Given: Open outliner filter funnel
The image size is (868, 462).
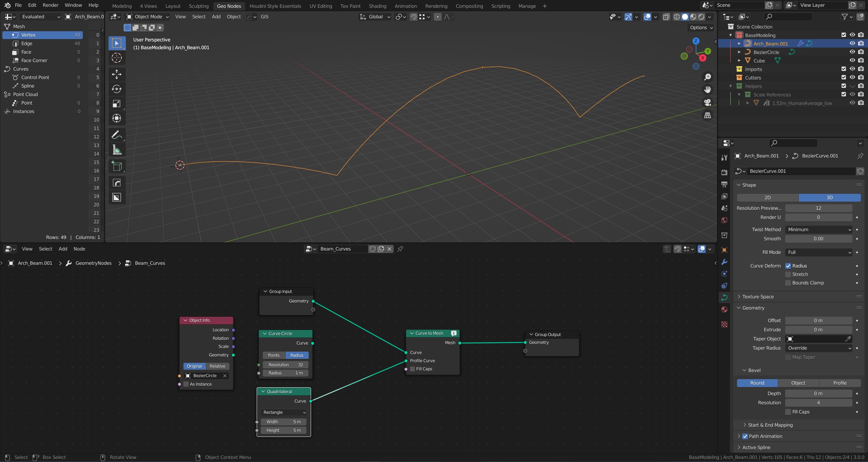Looking at the screenshot, I should pos(845,17).
